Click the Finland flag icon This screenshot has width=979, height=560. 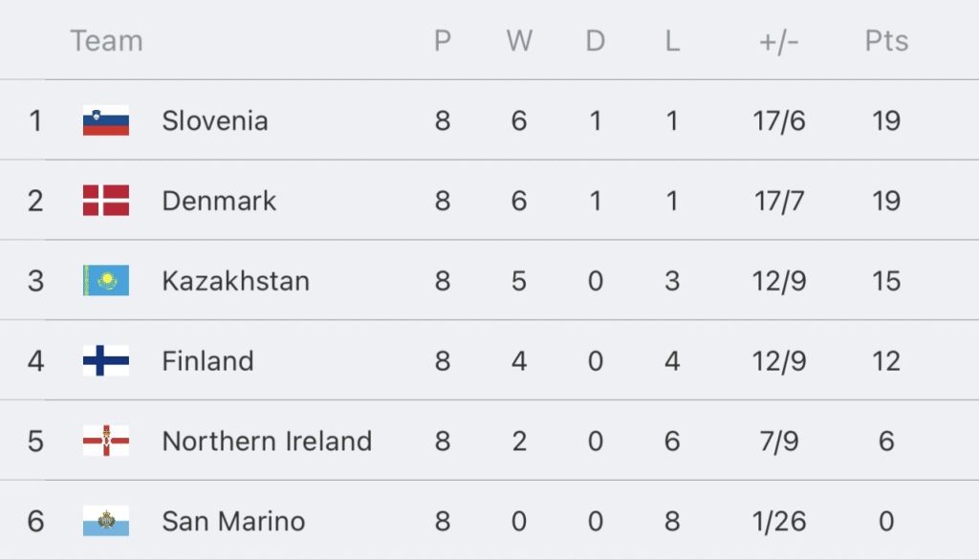(106, 361)
